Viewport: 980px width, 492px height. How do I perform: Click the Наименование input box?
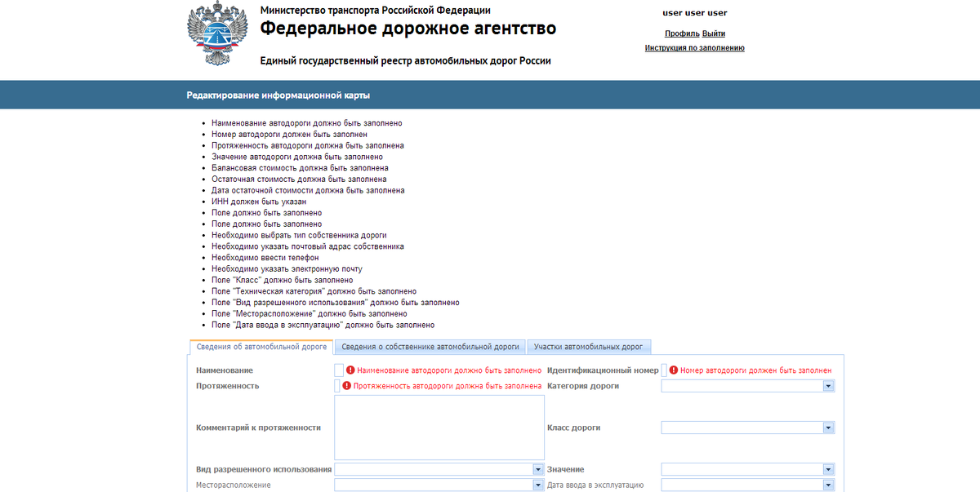click(340, 370)
